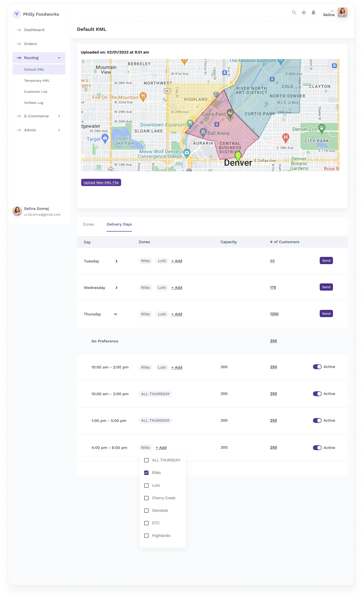Expand the E-Commerce sidebar menu chevron
The image size is (364, 600).
(x=59, y=116)
